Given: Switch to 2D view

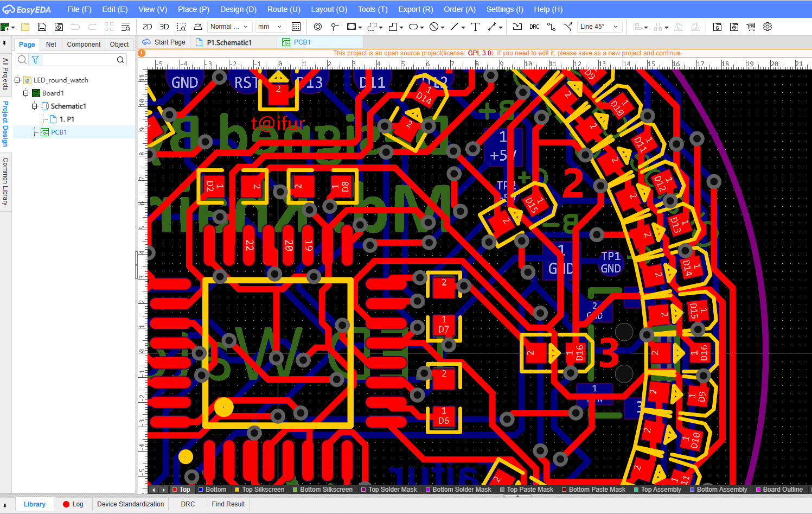Looking at the screenshot, I should tap(147, 27).
